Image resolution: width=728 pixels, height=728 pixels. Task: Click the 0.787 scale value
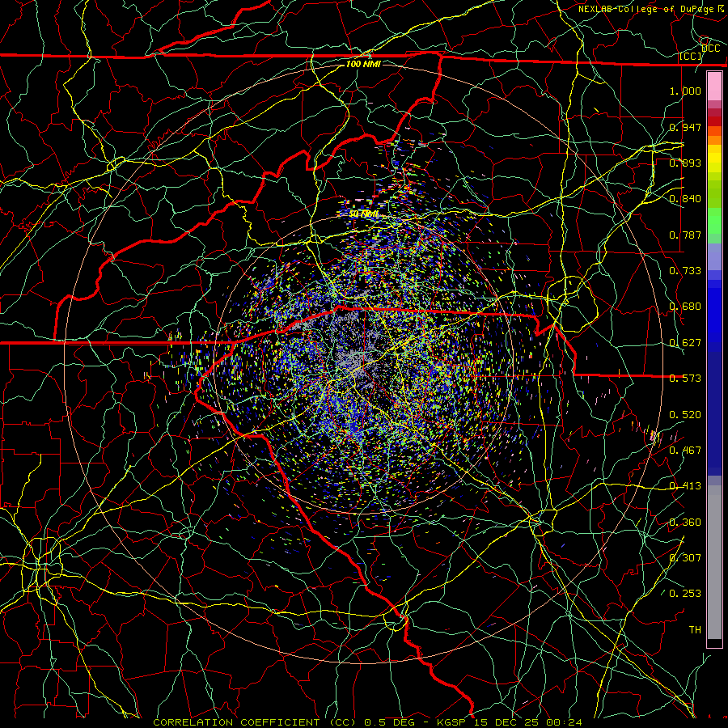tap(685, 235)
